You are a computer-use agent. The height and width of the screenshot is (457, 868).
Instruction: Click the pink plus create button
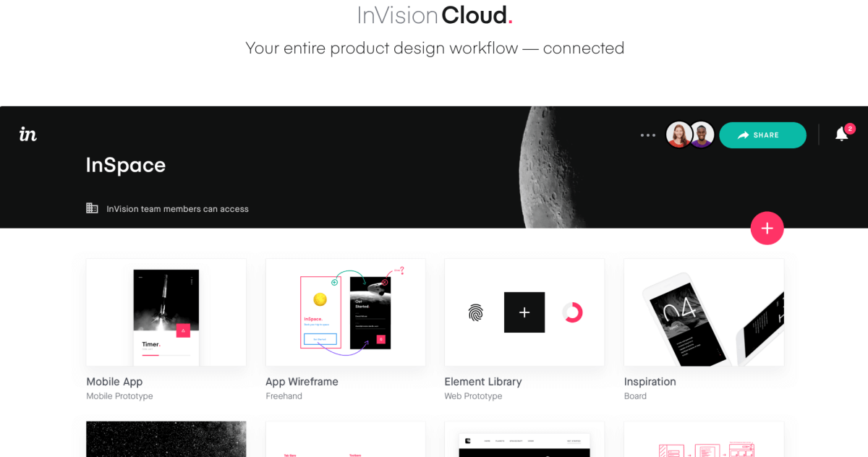point(767,228)
